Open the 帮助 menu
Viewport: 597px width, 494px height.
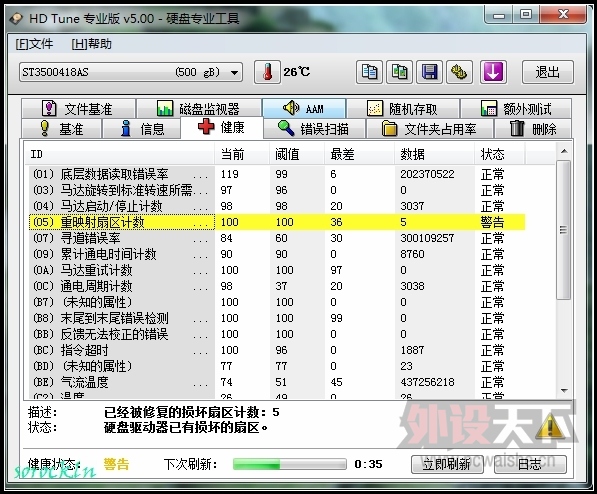91,44
